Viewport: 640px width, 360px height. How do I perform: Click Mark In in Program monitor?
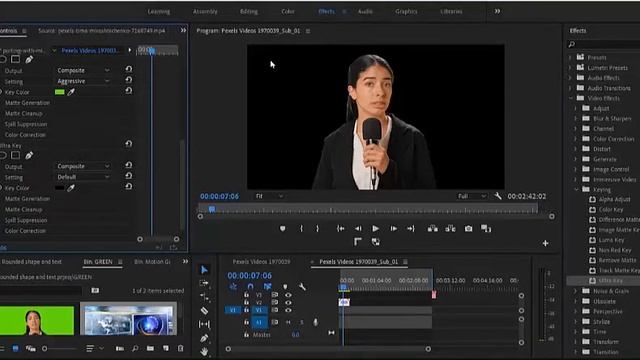click(x=302, y=229)
